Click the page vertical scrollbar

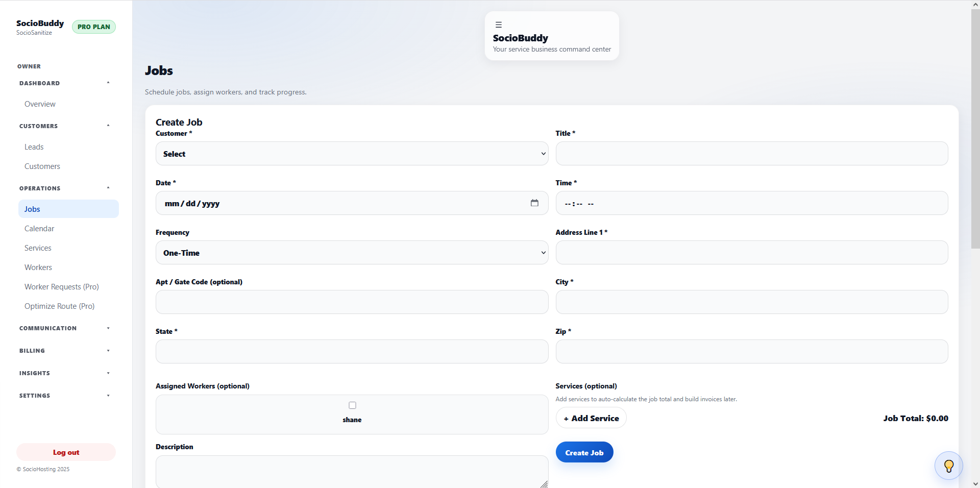click(x=975, y=129)
